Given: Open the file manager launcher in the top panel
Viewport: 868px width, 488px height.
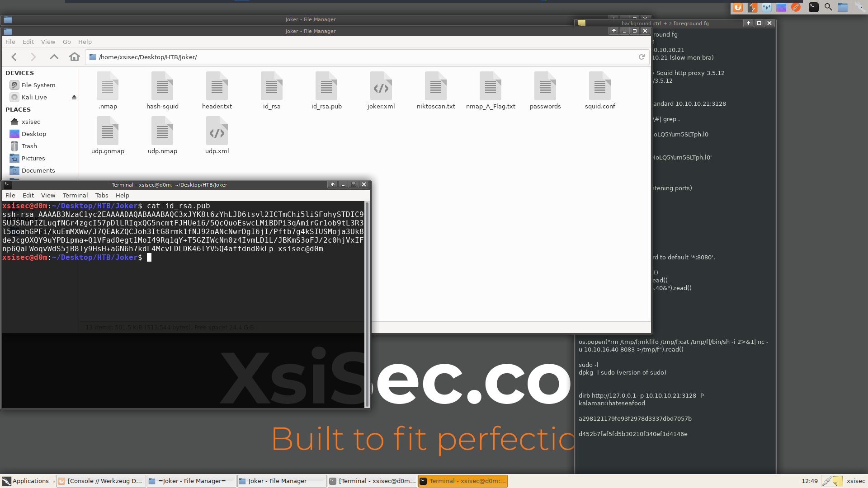Looking at the screenshot, I should 843,7.
